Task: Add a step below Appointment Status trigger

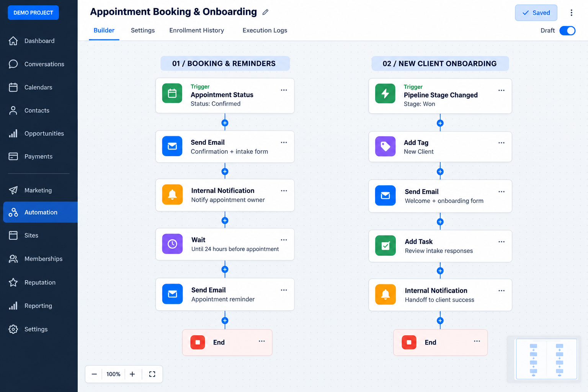Action: 225,123
